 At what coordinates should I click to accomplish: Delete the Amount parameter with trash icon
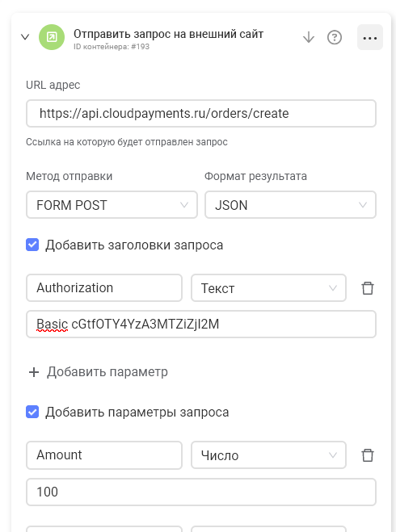[x=368, y=455]
